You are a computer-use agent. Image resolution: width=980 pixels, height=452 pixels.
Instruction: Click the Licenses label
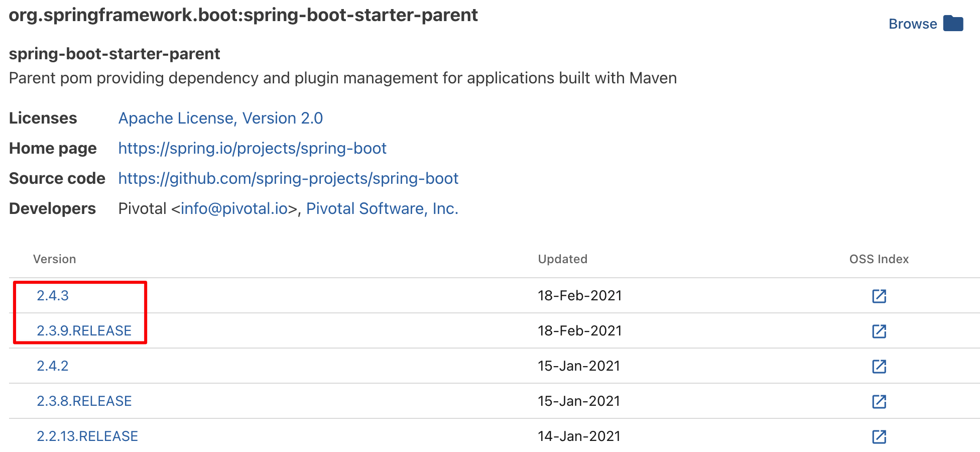coord(43,118)
